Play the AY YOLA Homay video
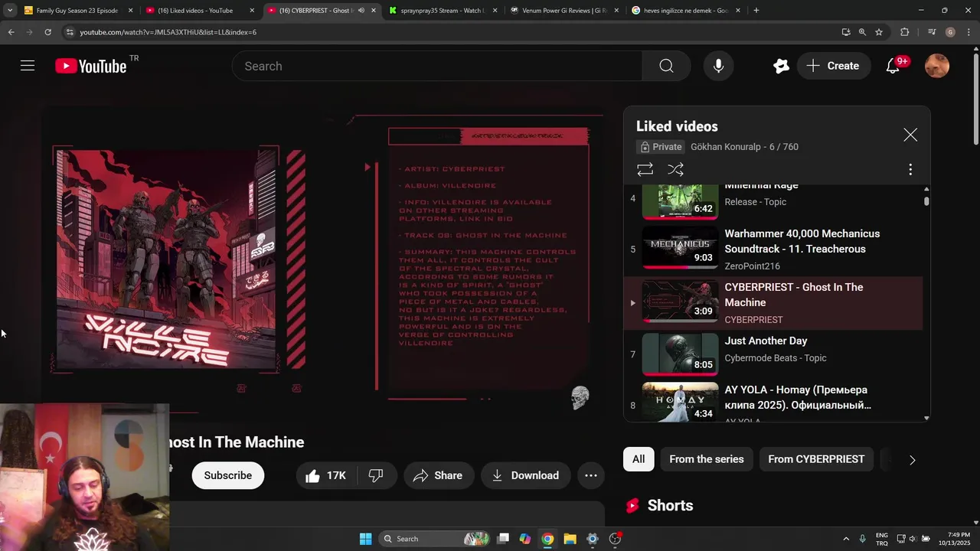980x551 pixels. tap(773, 403)
